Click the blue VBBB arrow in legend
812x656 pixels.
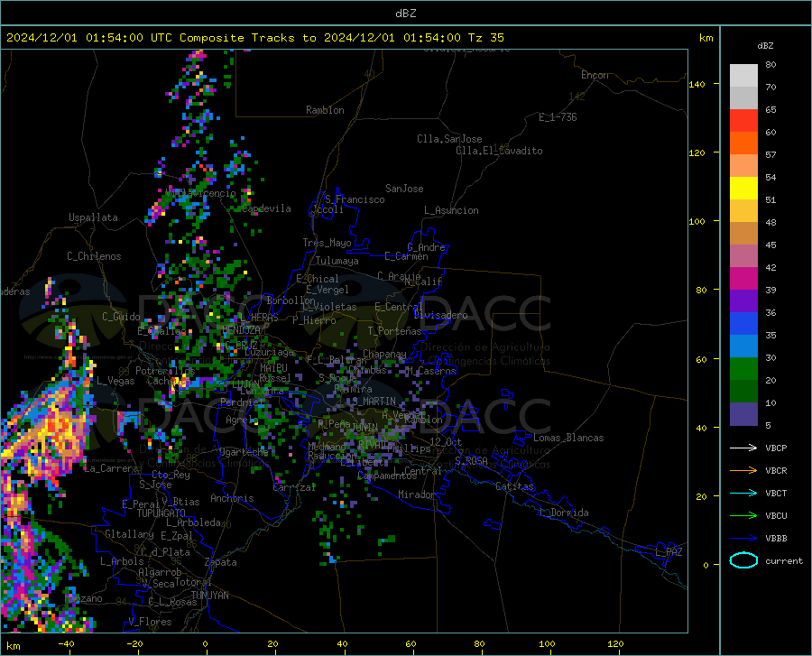(743, 539)
